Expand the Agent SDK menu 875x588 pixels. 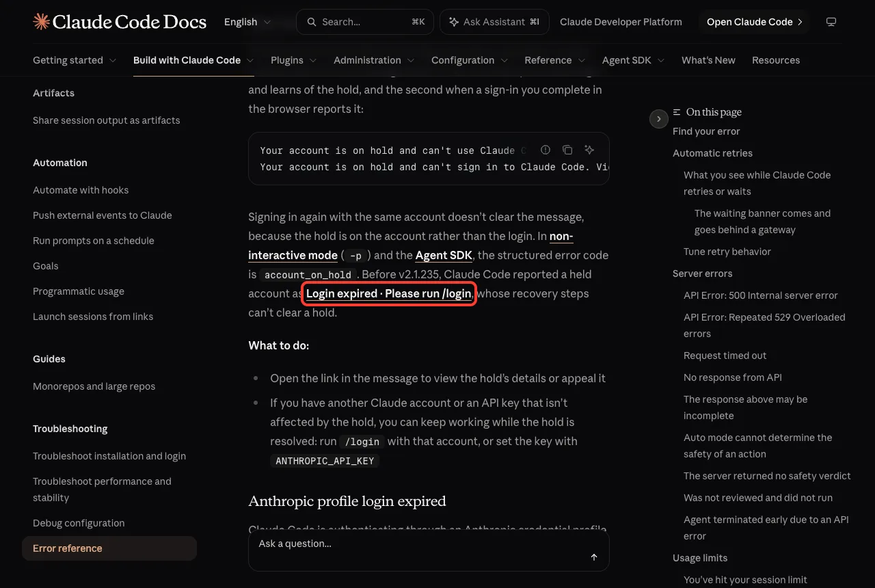click(x=634, y=60)
